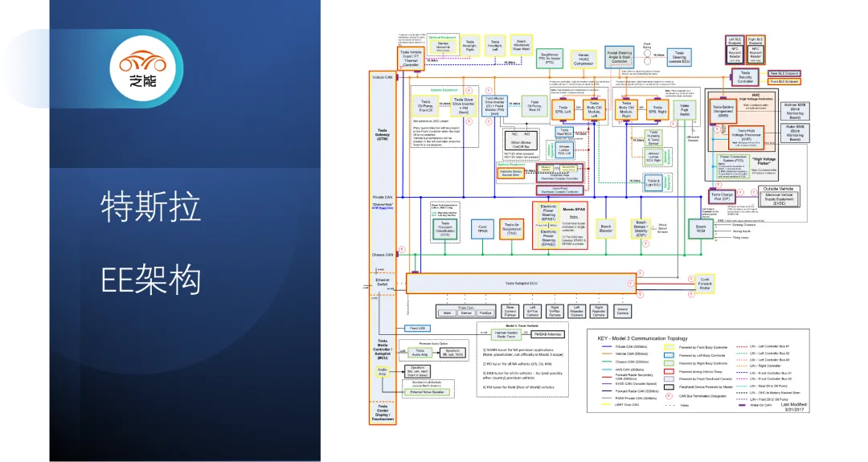The width and height of the screenshot is (868, 462).
Task: Click the Bosch RCM box
Action: coord(701,228)
